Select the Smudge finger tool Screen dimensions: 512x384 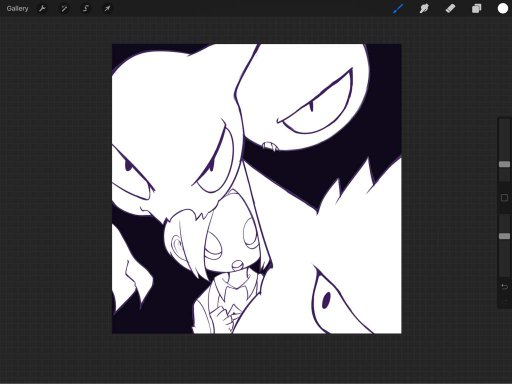[424, 9]
